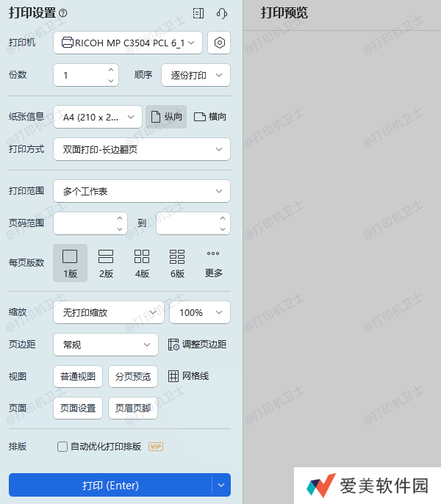Image resolution: width=441 pixels, height=504 pixels.
Task: Open the 多个工作表 print range dropdown
Action: pos(142,191)
